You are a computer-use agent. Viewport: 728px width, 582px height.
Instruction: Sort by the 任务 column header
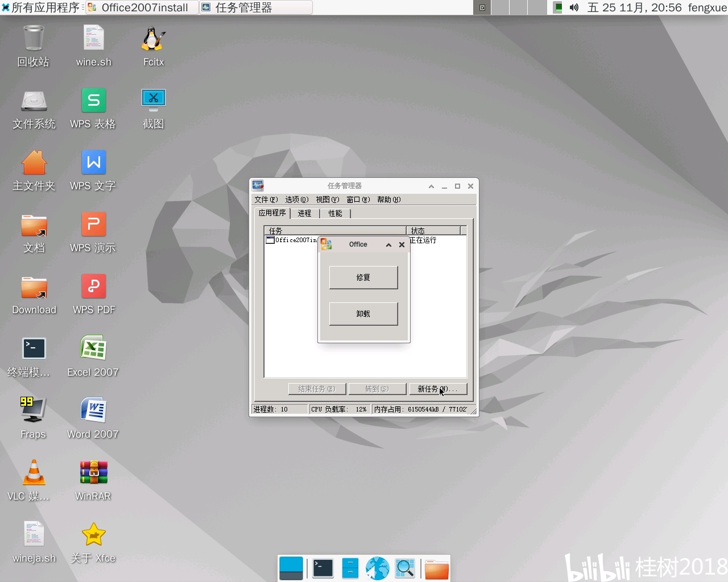pos(336,231)
